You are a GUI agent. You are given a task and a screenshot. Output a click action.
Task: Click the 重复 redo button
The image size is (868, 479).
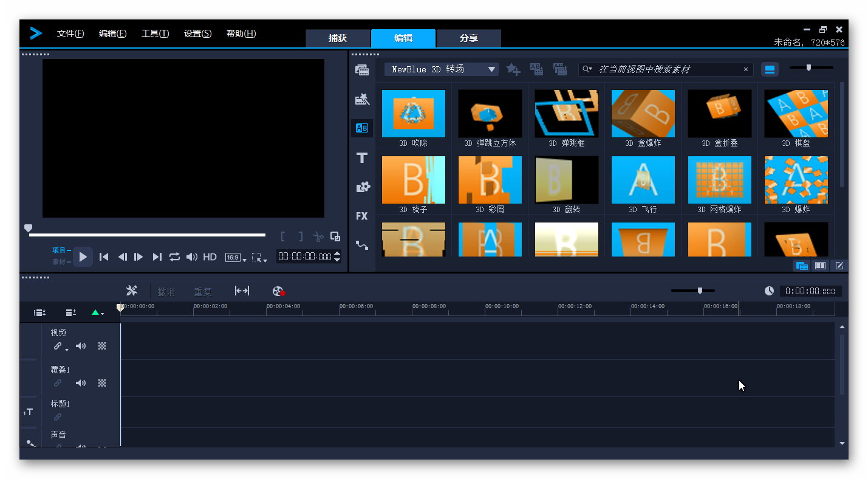tap(202, 292)
